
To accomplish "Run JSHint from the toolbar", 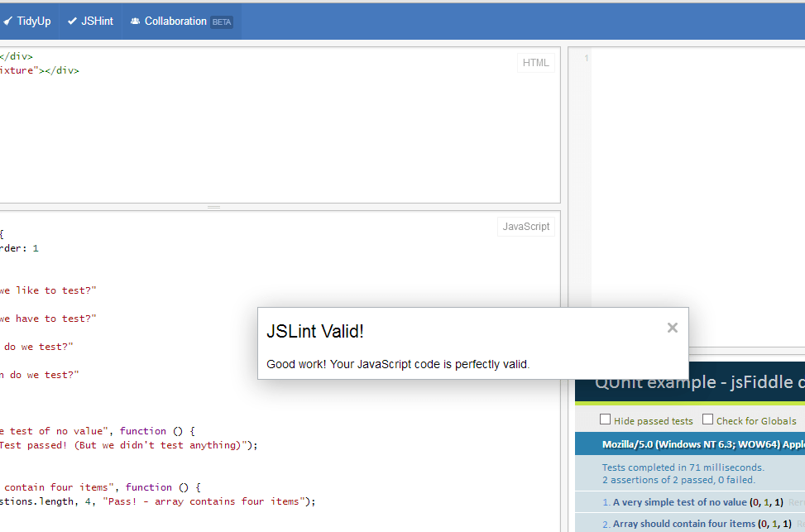I will [90, 21].
